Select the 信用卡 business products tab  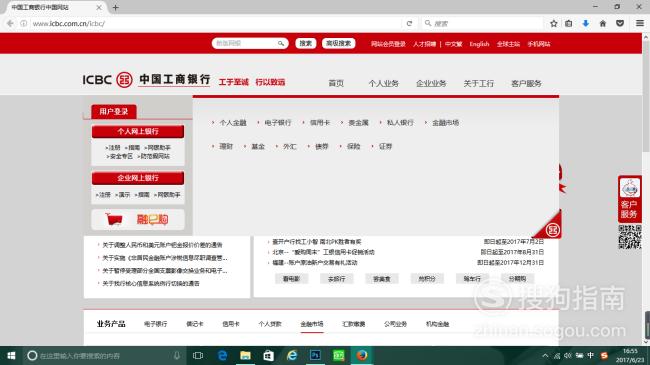[230, 324]
